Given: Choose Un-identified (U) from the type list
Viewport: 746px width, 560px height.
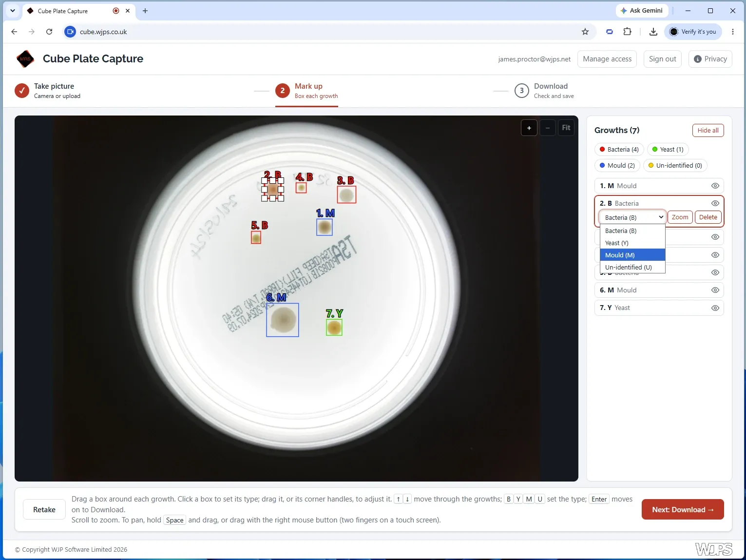Looking at the screenshot, I should [x=632, y=268].
